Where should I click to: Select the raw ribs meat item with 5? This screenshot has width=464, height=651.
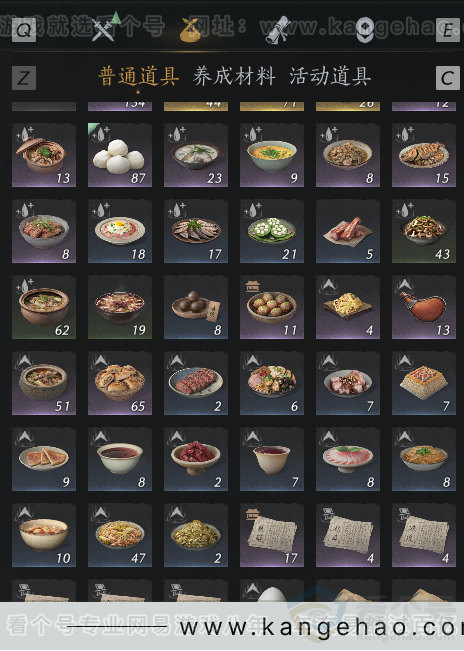click(x=348, y=231)
